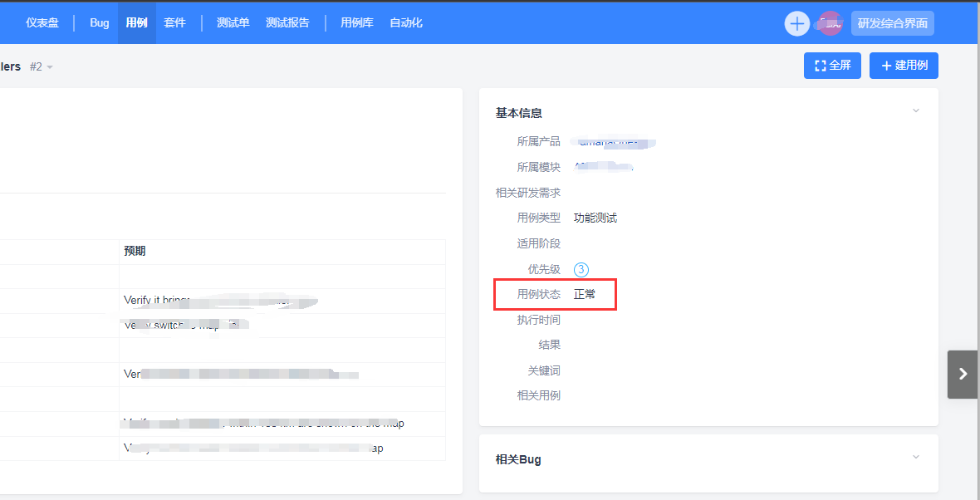Click the 建用例 create case button

(904, 66)
